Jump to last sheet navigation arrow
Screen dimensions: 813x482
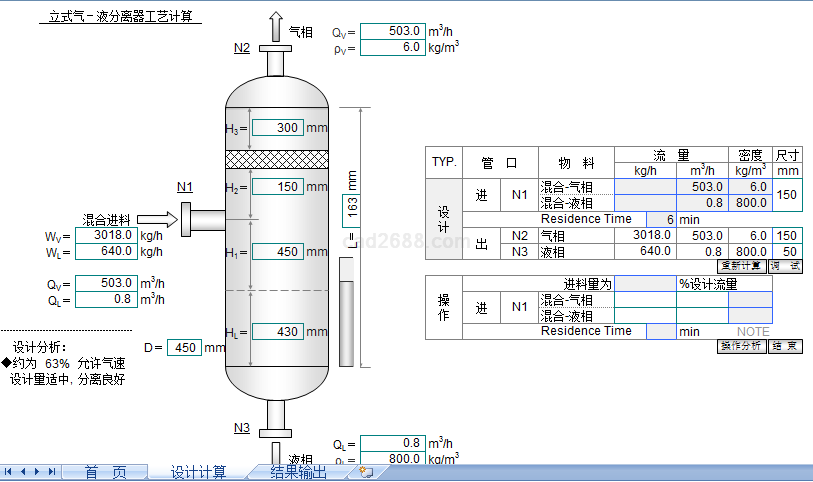(52, 471)
